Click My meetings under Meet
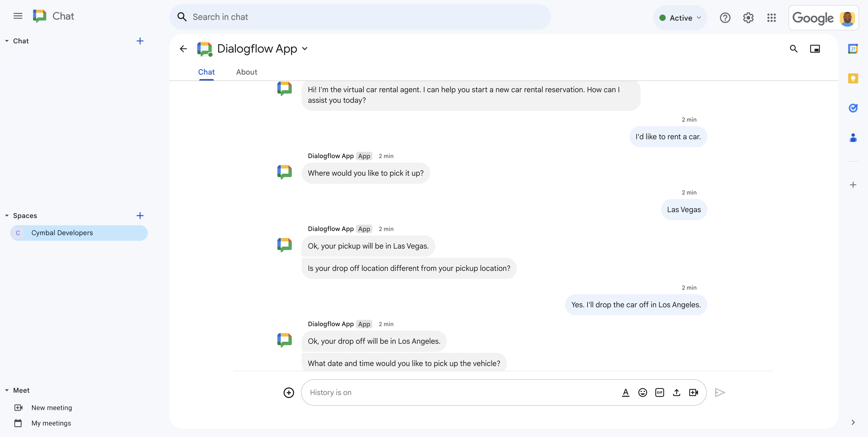This screenshot has width=868, height=437. pyautogui.click(x=51, y=423)
